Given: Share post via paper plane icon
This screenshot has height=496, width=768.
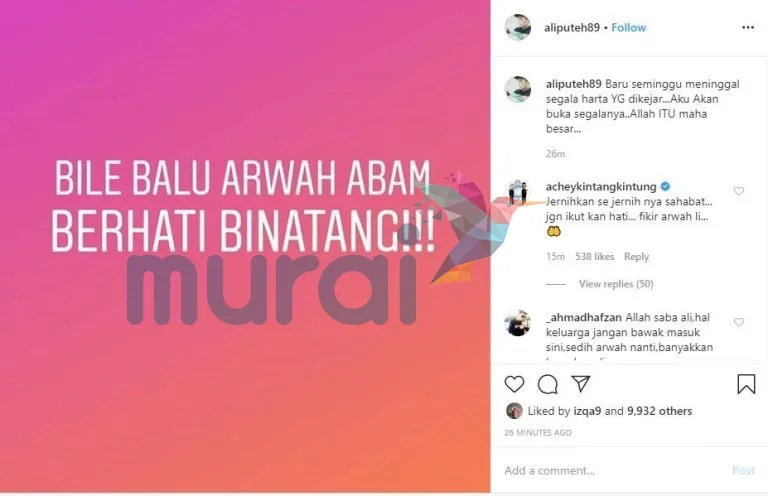Looking at the screenshot, I should point(581,384).
